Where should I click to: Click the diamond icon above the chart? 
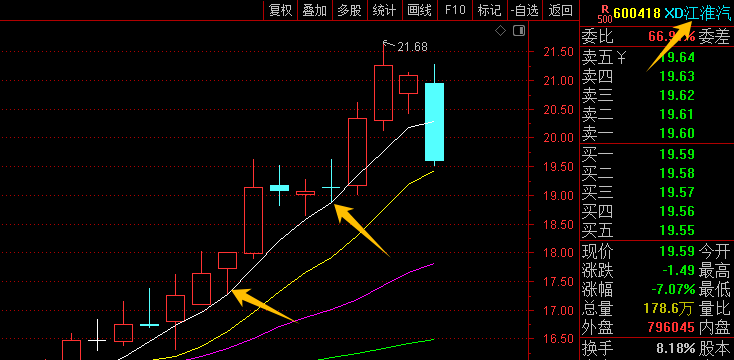500,31
